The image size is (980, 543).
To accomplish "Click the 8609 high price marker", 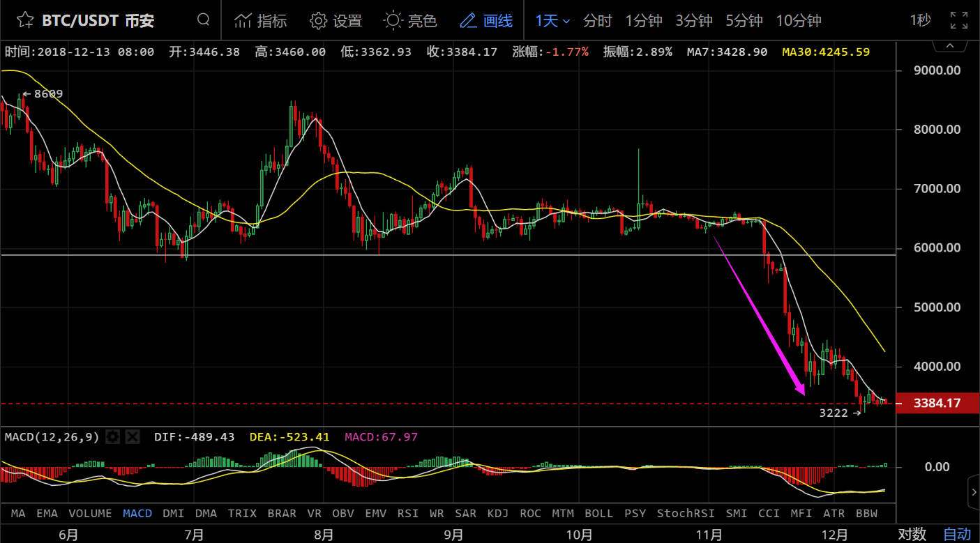I will pyautogui.click(x=43, y=94).
